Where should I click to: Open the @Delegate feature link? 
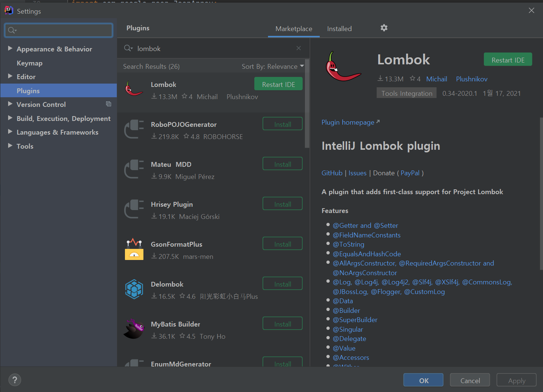[x=349, y=339]
